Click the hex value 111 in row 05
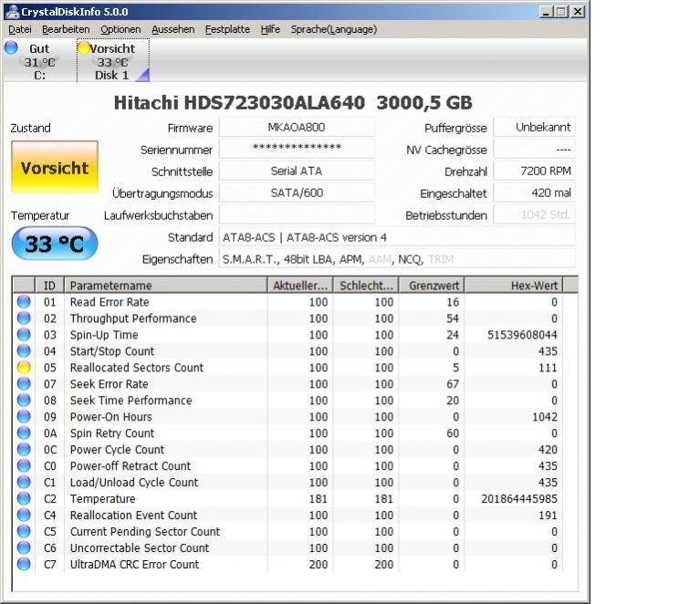Image resolution: width=700 pixels, height=604 pixels. (548, 368)
